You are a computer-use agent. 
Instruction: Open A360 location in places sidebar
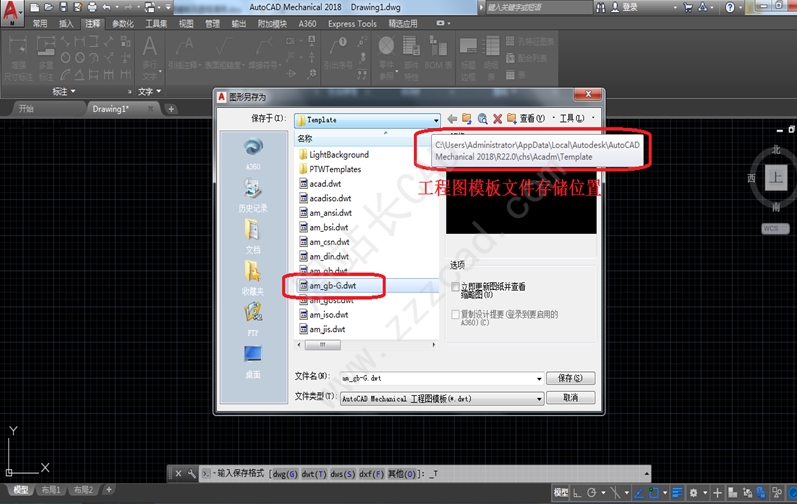(x=253, y=154)
